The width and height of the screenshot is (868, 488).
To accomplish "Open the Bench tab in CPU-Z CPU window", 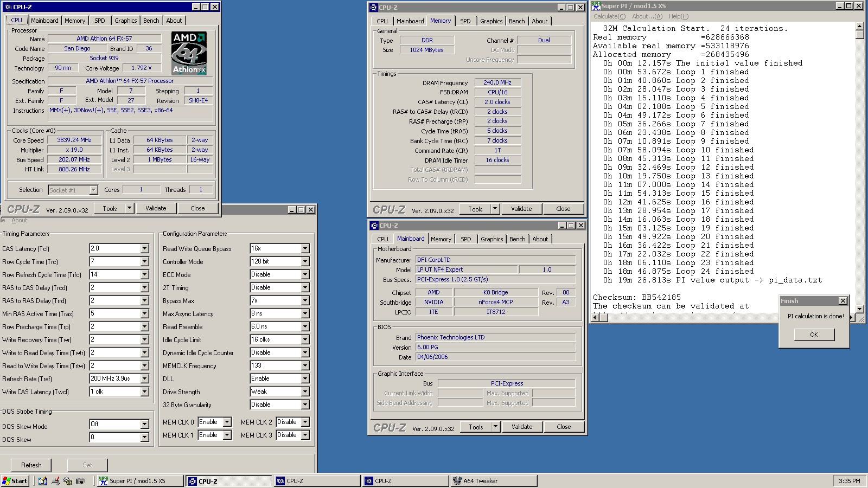I will click(151, 21).
